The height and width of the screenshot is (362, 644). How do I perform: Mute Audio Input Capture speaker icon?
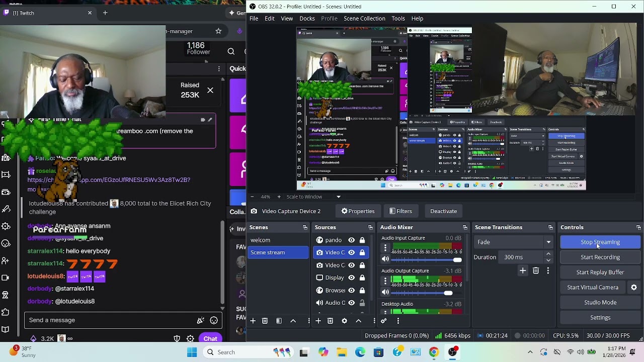(x=385, y=259)
